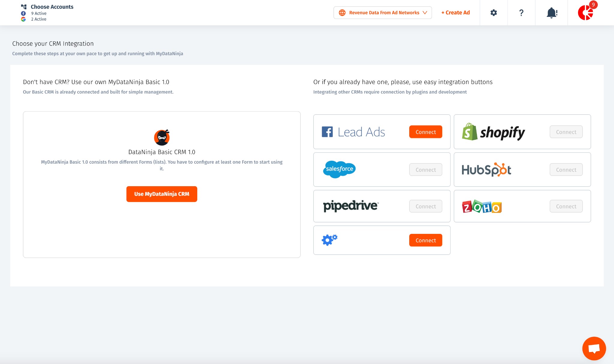Click the blue gears custom integration icon
Viewport: 614px width, 364px height.
pos(329,240)
